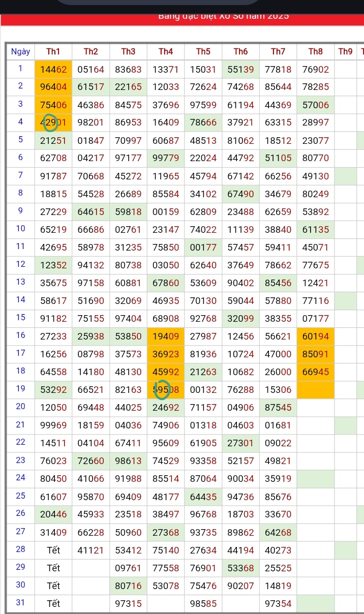Click the green cell 12352
364x614 pixels.
53,265
